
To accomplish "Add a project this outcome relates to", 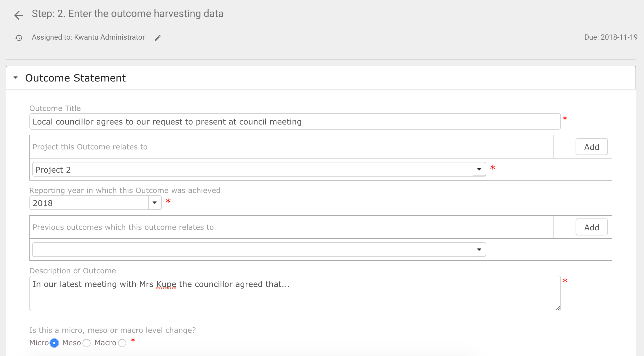I will tap(591, 147).
